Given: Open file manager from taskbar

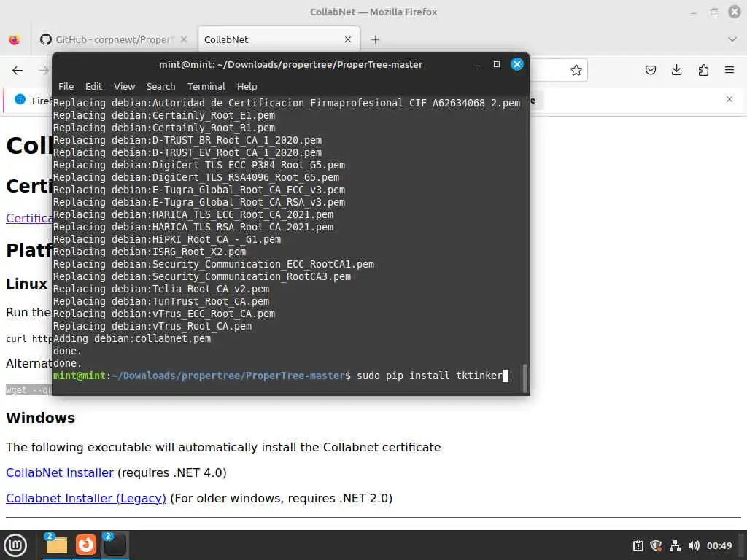Looking at the screenshot, I should 56,545.
